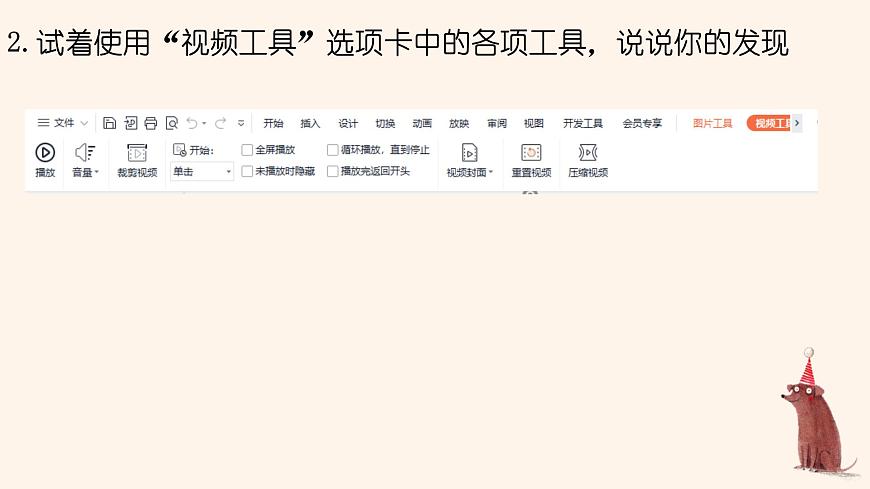Viewport: 870px width, 489px height.
Task: Switch to the 开发工具 tab
Action: pyautogui.click(x=583, y=123)
